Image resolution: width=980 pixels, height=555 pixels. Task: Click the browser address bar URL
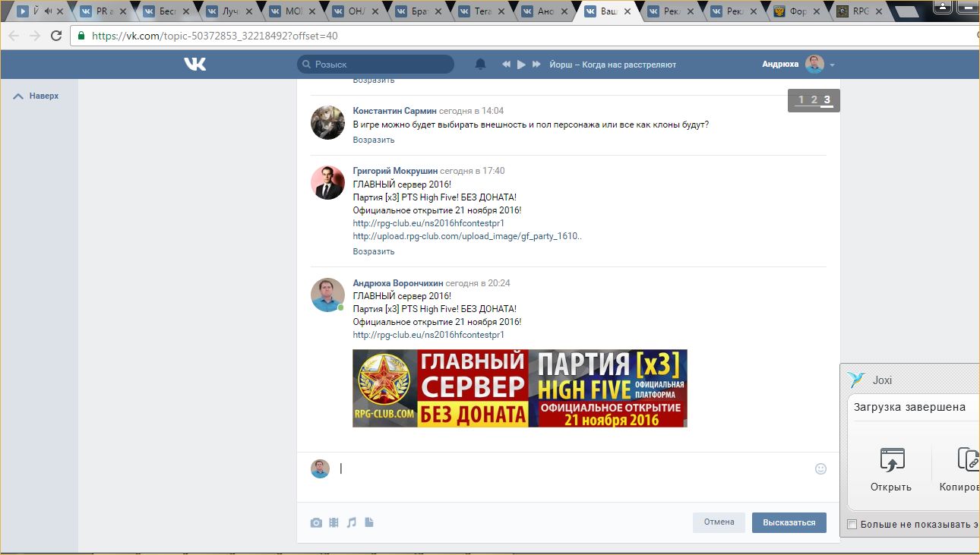(x=215, y=36)
